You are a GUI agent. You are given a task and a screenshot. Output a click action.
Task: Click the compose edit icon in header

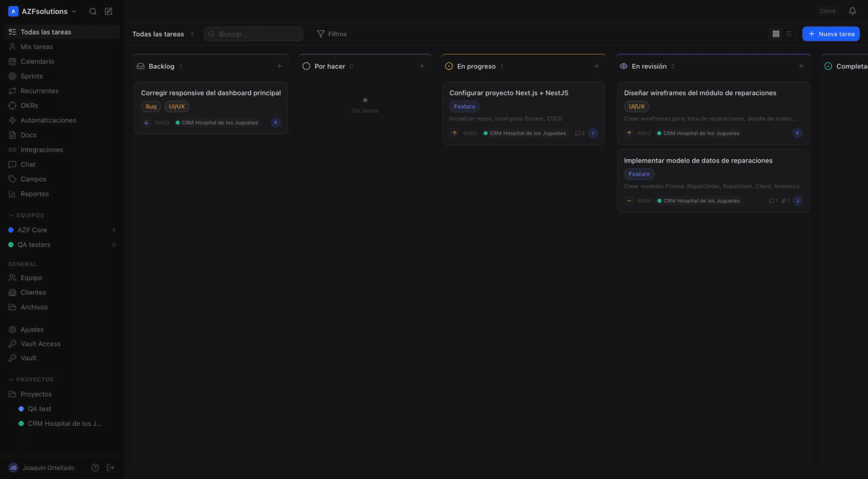[108, 11]
